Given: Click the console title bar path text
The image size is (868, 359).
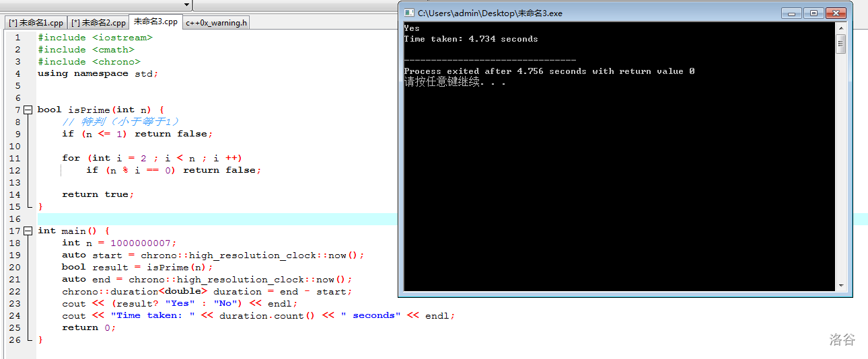Looking at the screenshot, I should coord(490,13).
